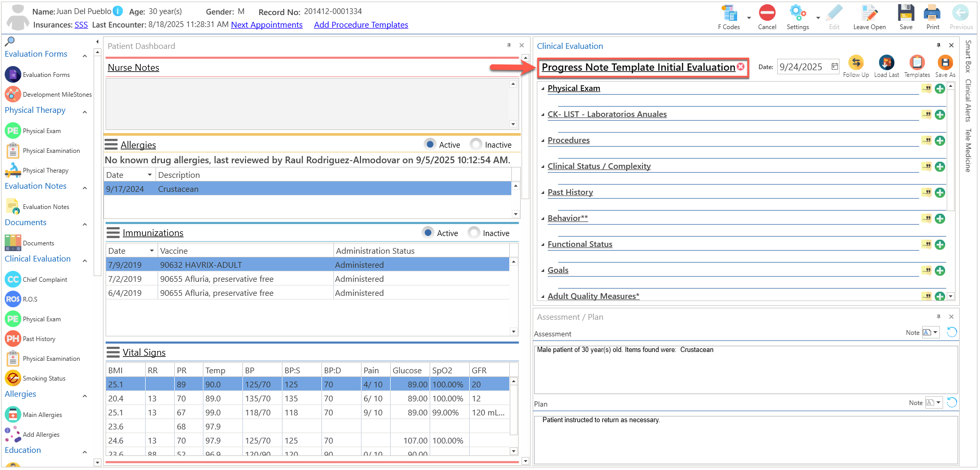Click the patient info icon beside name
The height and width of the screenshot is (470, 980).
(118, 11)
